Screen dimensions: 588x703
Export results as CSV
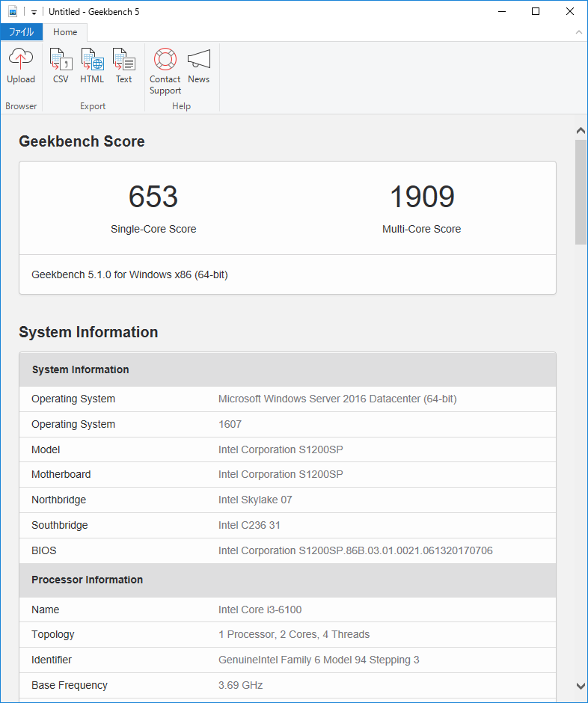coord(61,67)
